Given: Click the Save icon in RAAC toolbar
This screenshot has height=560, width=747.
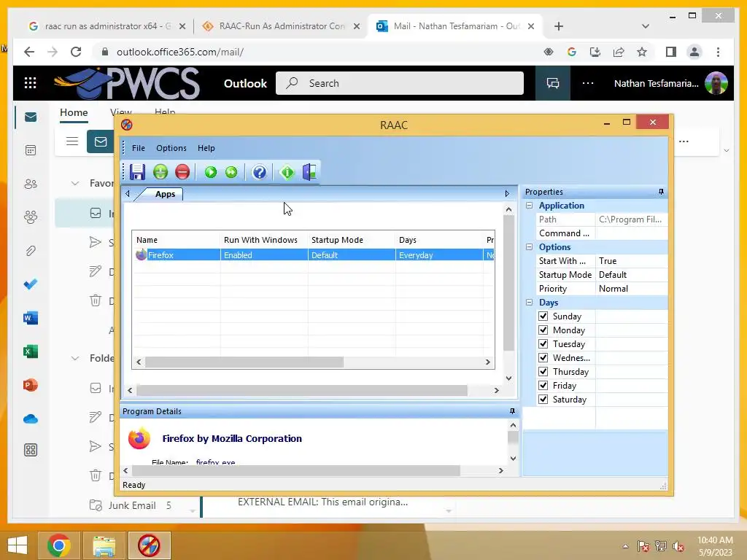Looking at the screenshot, I should click(x=137, y=172).
